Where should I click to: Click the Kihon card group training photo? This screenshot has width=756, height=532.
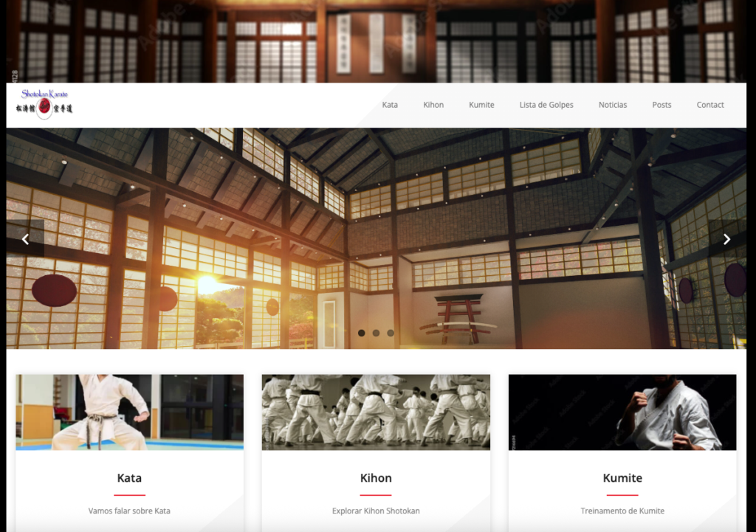pos(376,412)
